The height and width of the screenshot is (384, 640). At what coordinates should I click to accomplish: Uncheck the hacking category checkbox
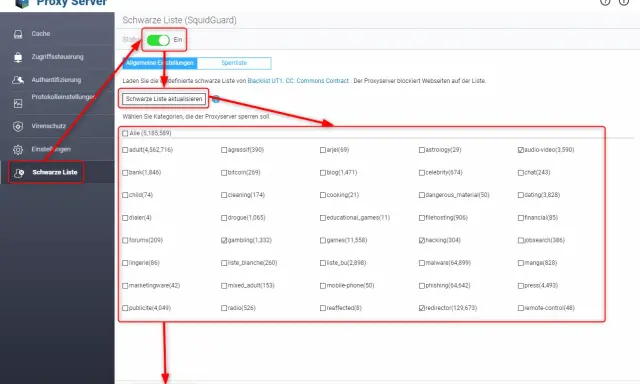[422, 240]
